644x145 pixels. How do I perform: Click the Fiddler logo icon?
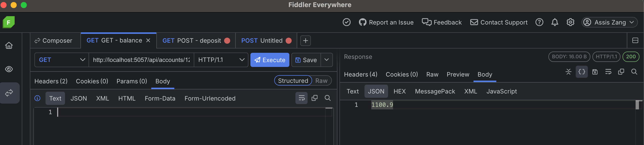9,22
